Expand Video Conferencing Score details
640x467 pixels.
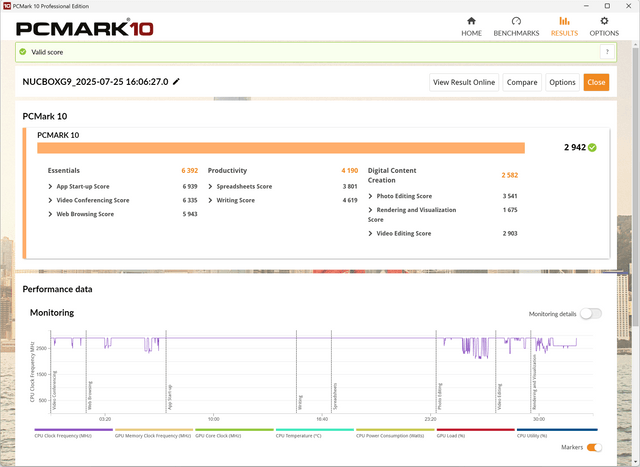tap(50, 200)
